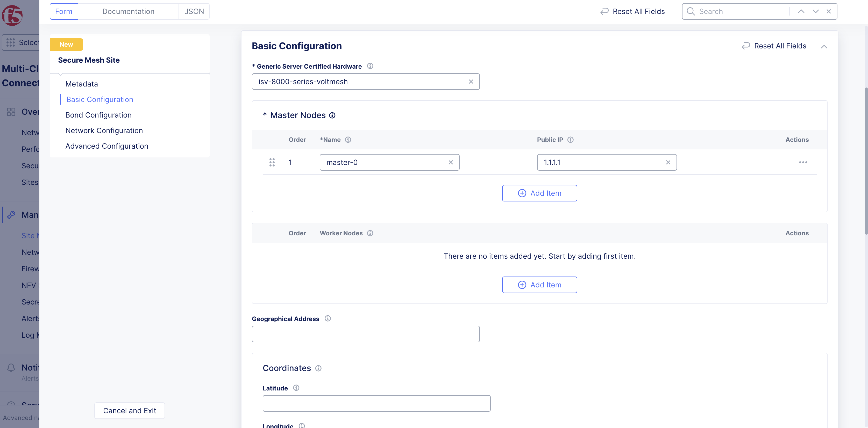Jump to previous search result arrow
The width and height of the screenshot is (868, 428).
[801, 11]
